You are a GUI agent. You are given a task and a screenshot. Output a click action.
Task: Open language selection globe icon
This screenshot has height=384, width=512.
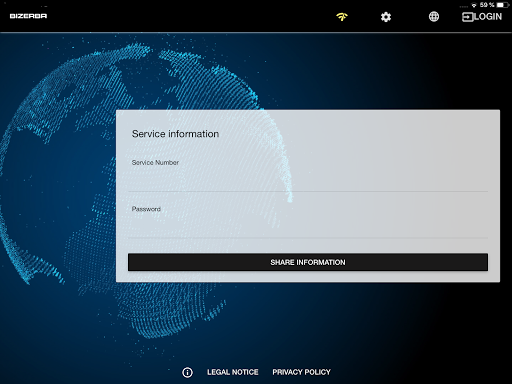[x=434, y=16]
